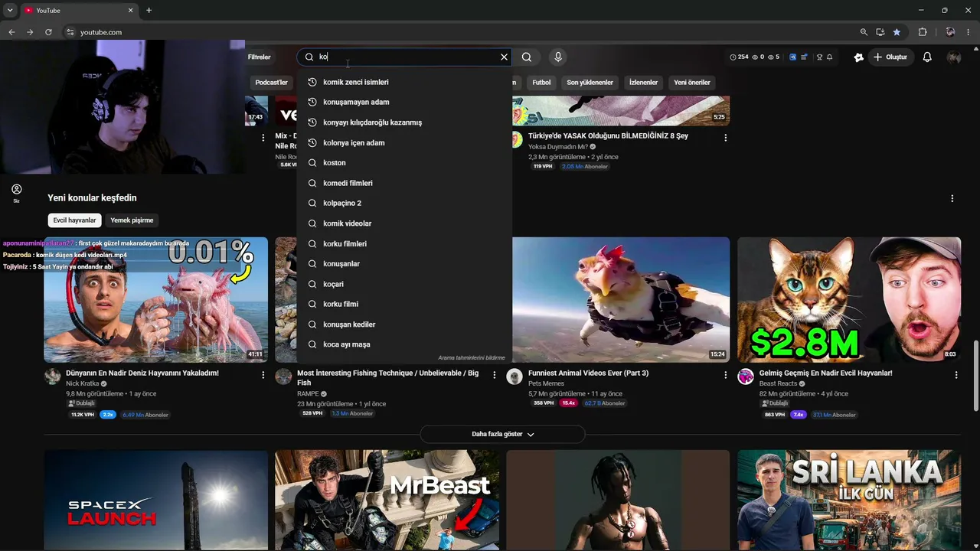Open the parachuting chicken video thumbnail
980x551 pixels.
tap(621, 299)
